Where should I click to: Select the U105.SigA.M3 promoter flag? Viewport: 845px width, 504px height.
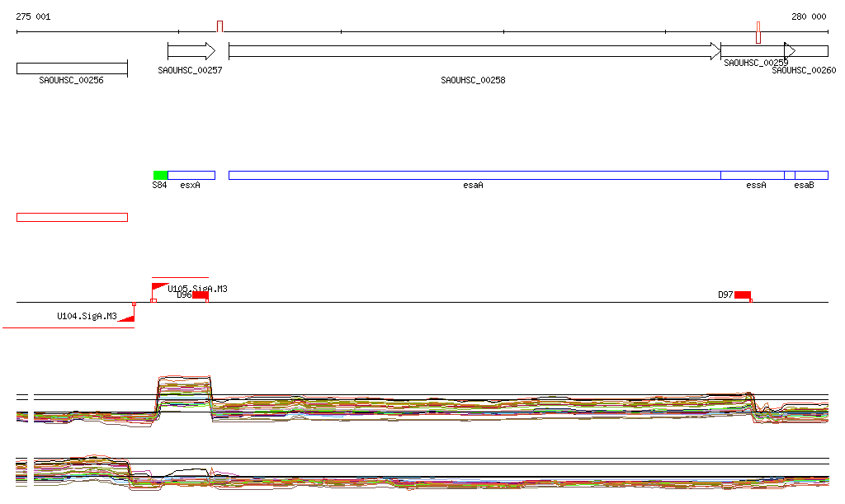(159, 287)
